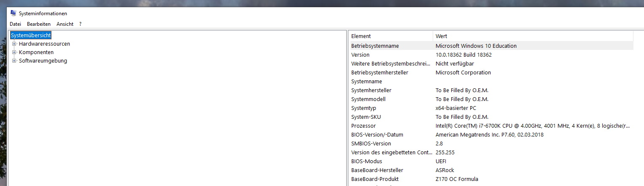The image size is (644, 186).
Task: Click the Systeminformationen title bar icon
Action: click(x=13, y=13)
